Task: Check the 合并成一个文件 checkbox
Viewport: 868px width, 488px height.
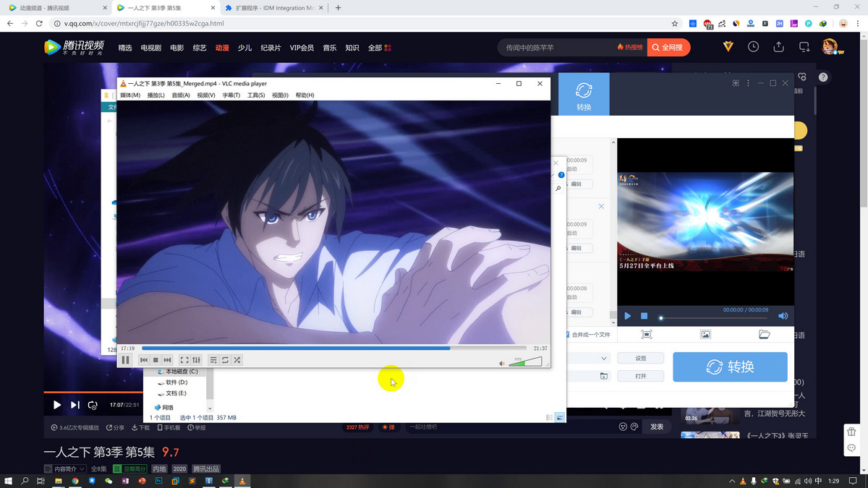Action: point(569,335)
